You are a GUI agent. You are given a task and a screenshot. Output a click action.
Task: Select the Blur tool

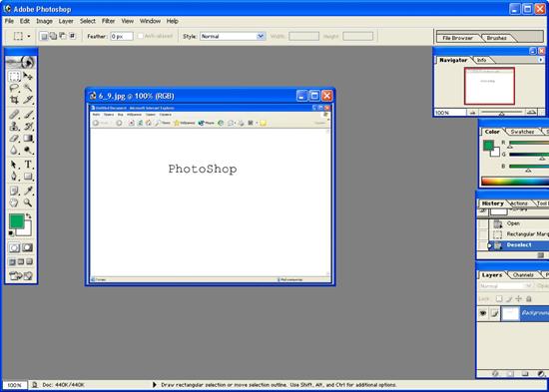click(14, 151)
